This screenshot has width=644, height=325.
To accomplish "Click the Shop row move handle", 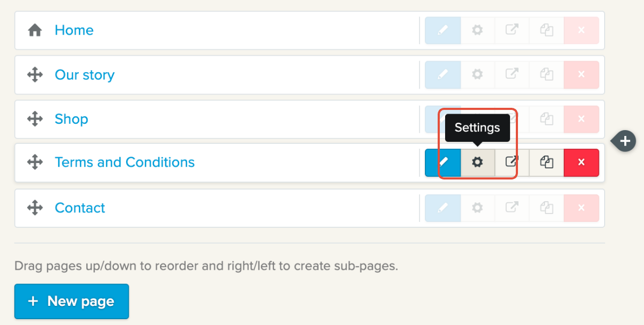I will (35, 119).
